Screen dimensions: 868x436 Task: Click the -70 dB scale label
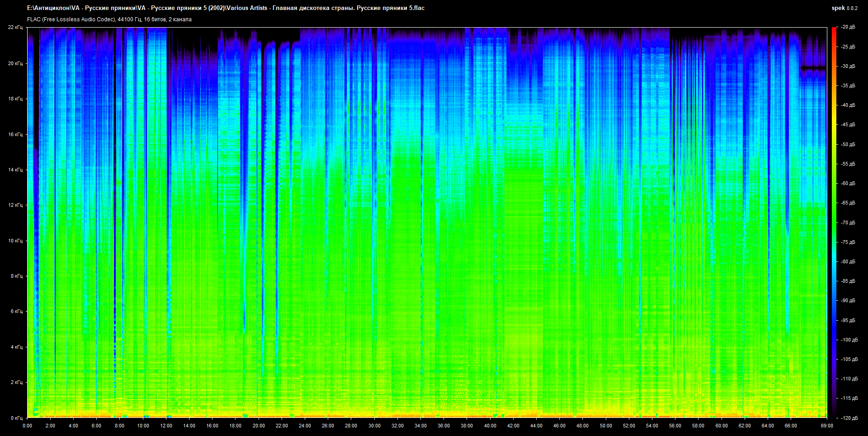click(x=848, y=223)
